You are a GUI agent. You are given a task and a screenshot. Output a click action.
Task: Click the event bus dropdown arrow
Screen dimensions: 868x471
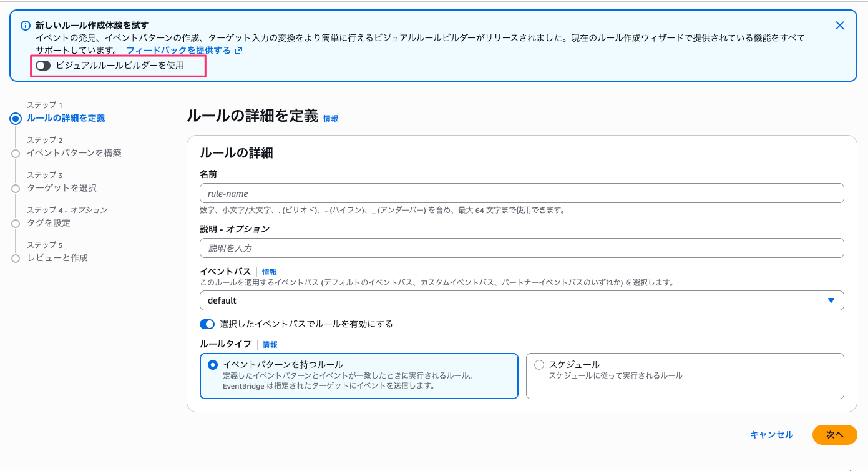click(x=831, y=300)
